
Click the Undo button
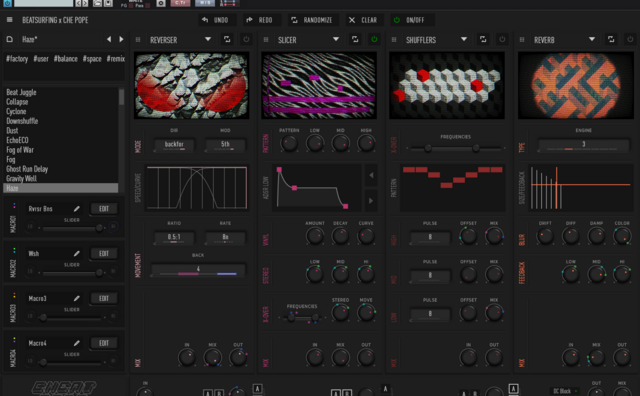pos(216,20)
